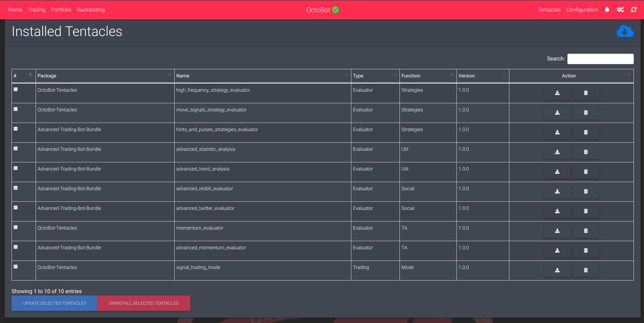
Task: Click 'signal_trading_mode' name cell
Action: [x=262, y=270]
